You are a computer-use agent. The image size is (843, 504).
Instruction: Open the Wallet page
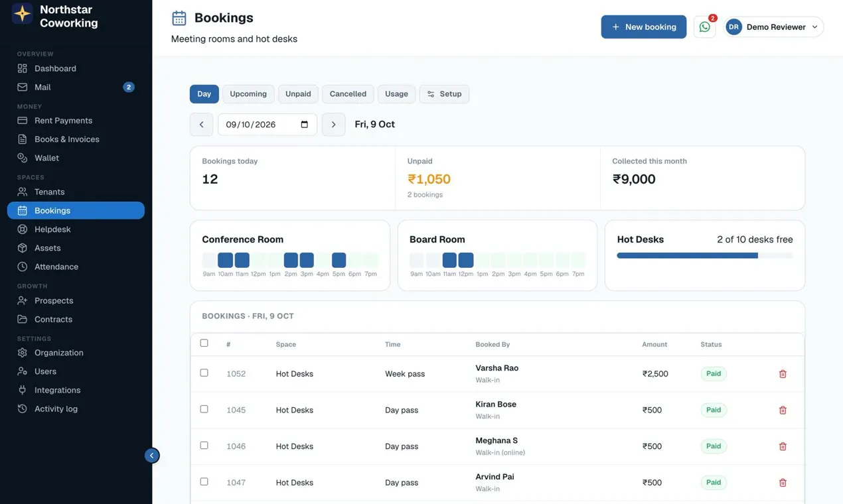76,158
